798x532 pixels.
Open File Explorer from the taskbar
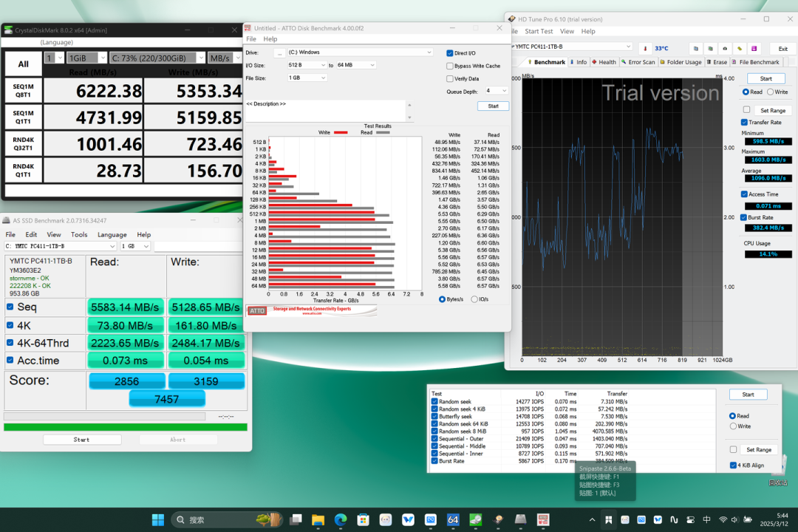coord(318,519)
